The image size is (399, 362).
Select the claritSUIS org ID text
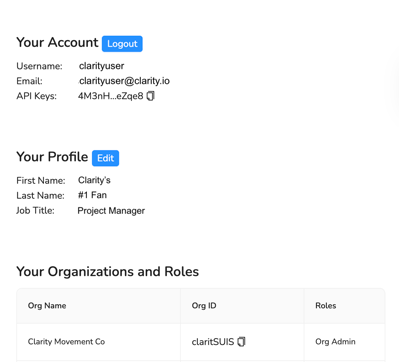pyautogui.click(x=213, y=342)
